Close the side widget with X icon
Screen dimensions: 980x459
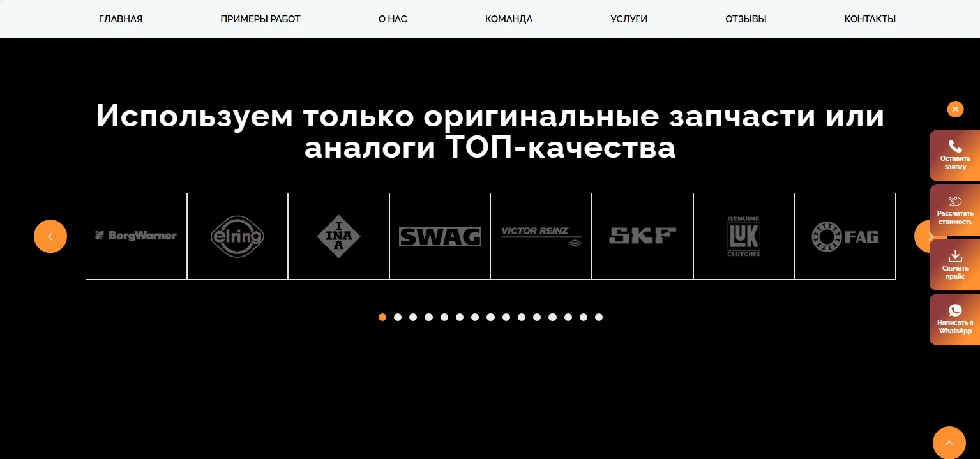pyautogui.click(x=955, y=109)
